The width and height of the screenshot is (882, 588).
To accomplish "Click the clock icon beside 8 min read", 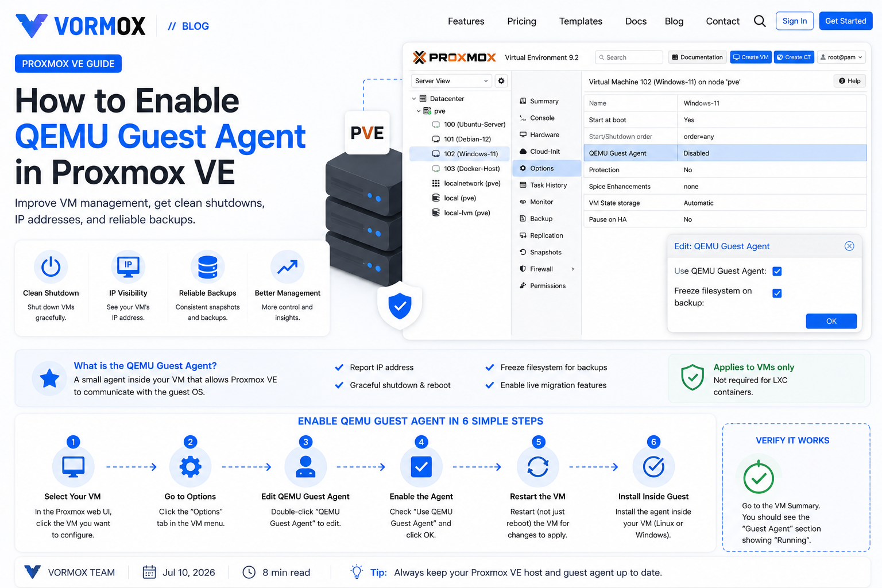I will pyautogui.click(x=249, y=572).
